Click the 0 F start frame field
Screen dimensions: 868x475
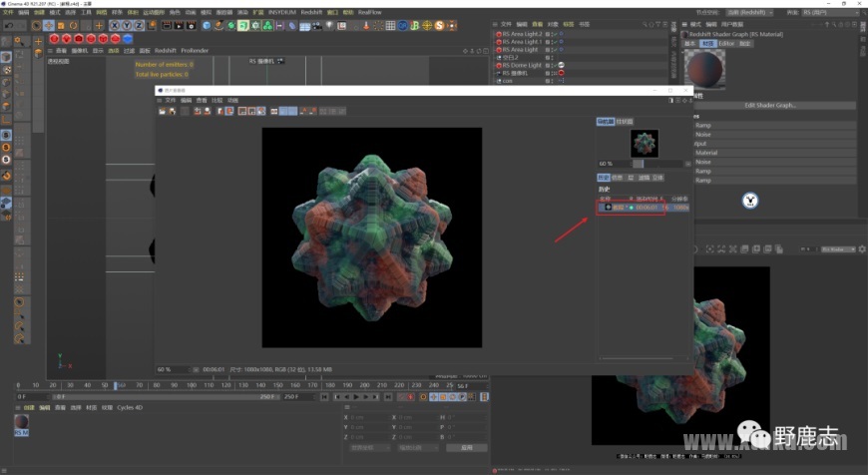(x=32, y=397)
